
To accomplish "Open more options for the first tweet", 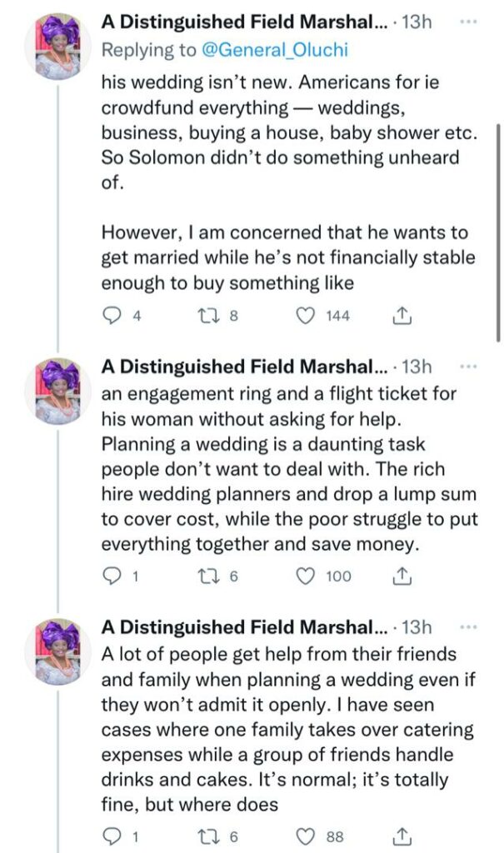I will point(468,23).
